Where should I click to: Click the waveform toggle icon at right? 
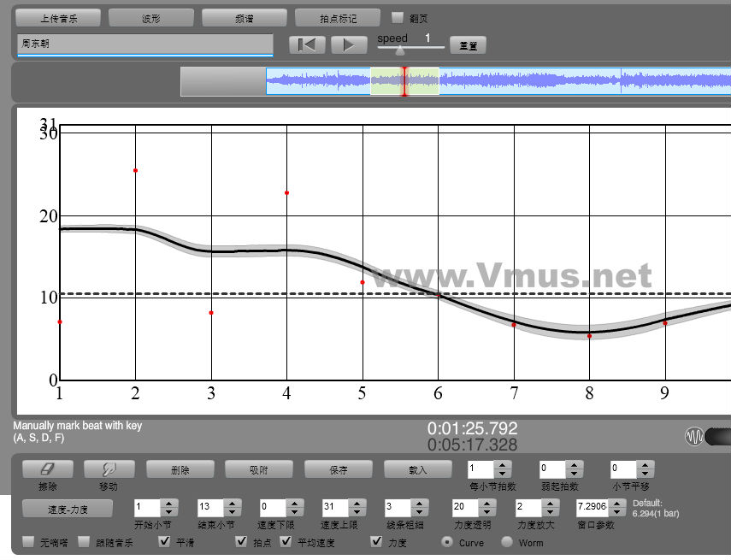(x=695, y=437)
